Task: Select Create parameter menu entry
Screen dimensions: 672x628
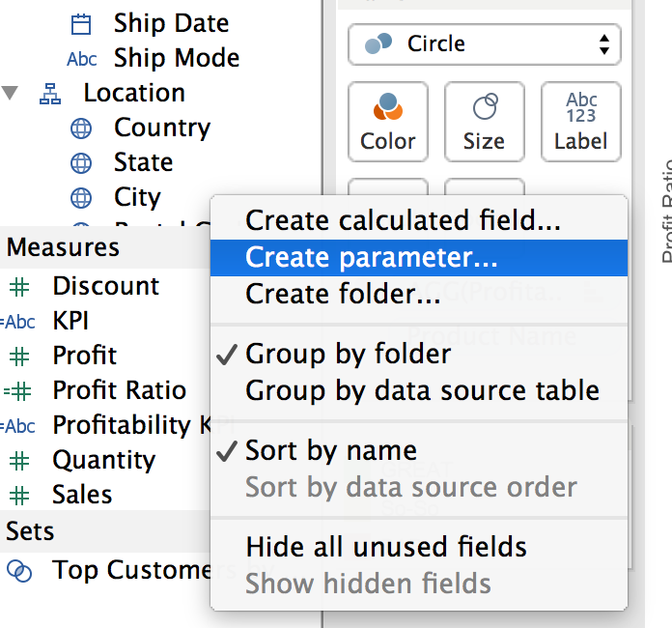Action: (x=371, y=258)
